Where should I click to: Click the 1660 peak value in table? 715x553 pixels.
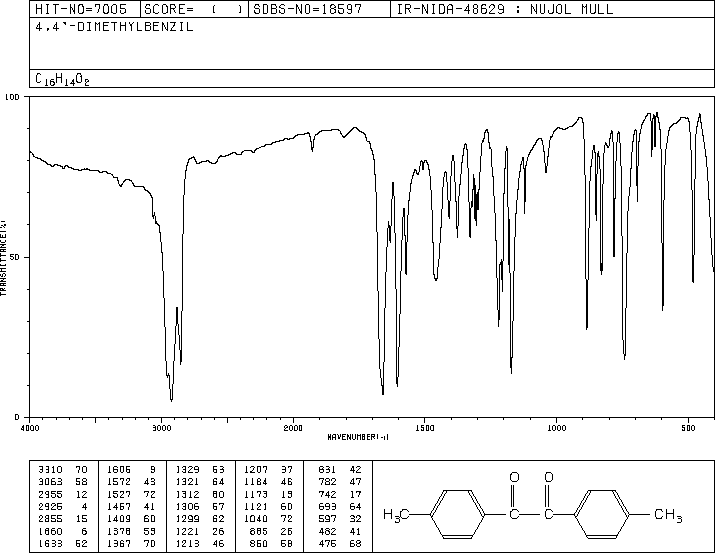(x=51, y=531)
